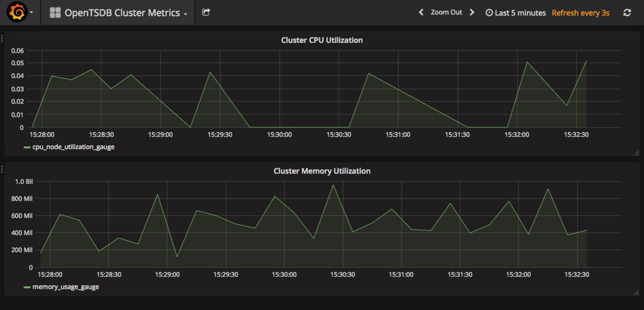Click the 1.0 Bil label on Memory axis
The width and height of the screenshot is (644, 310).
(24, 181)
